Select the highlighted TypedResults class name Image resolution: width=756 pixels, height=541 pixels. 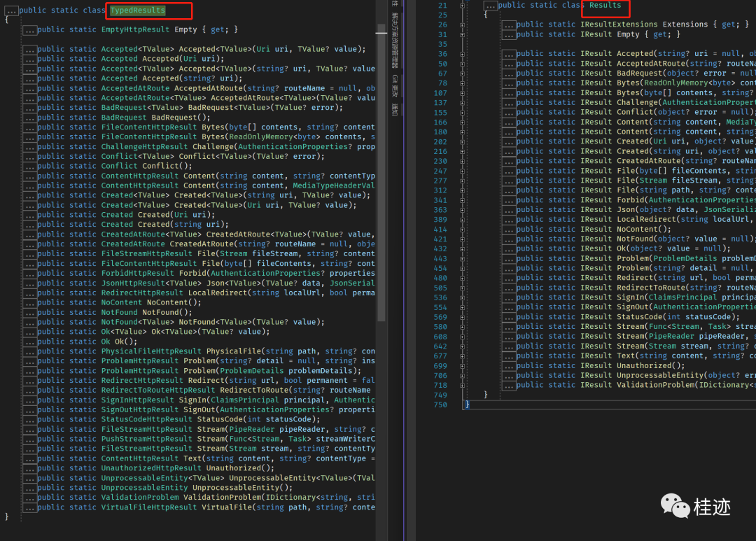click(138, 10)
